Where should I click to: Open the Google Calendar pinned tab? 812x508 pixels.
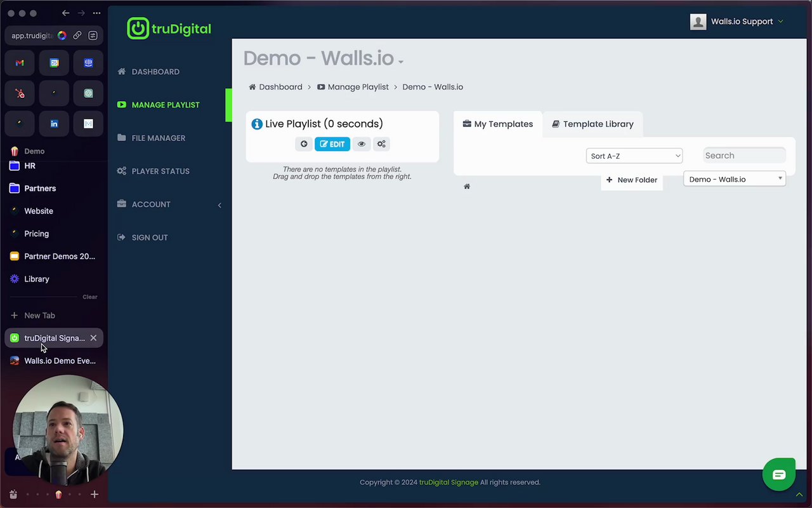54,63
